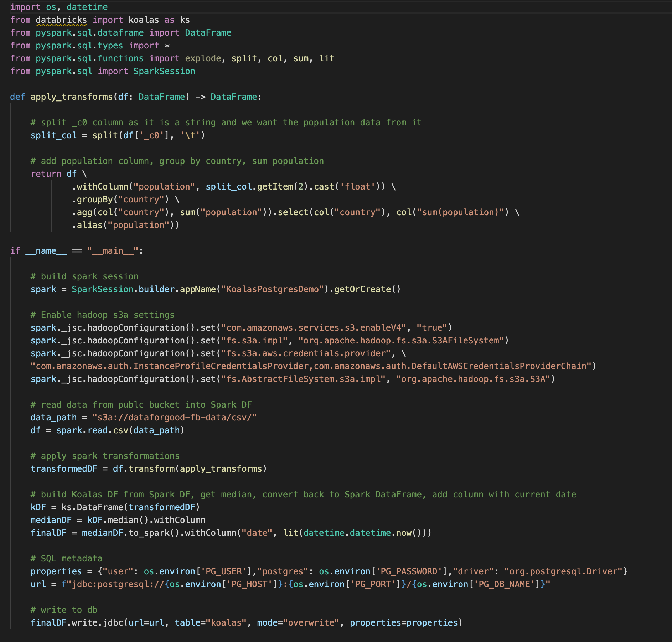The width and height of the screenshot is (672, 642).
Task: Click the SparkSession import statement
Action: 103,71
